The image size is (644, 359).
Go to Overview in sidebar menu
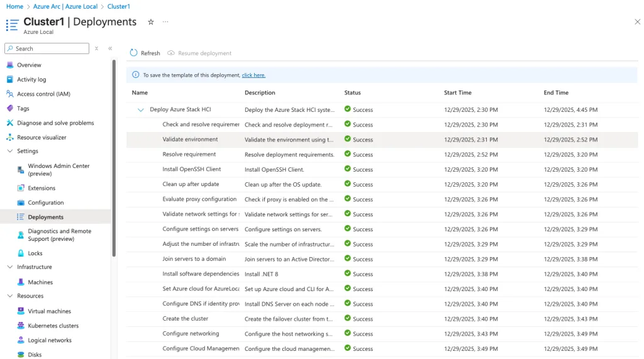point(29,65)
